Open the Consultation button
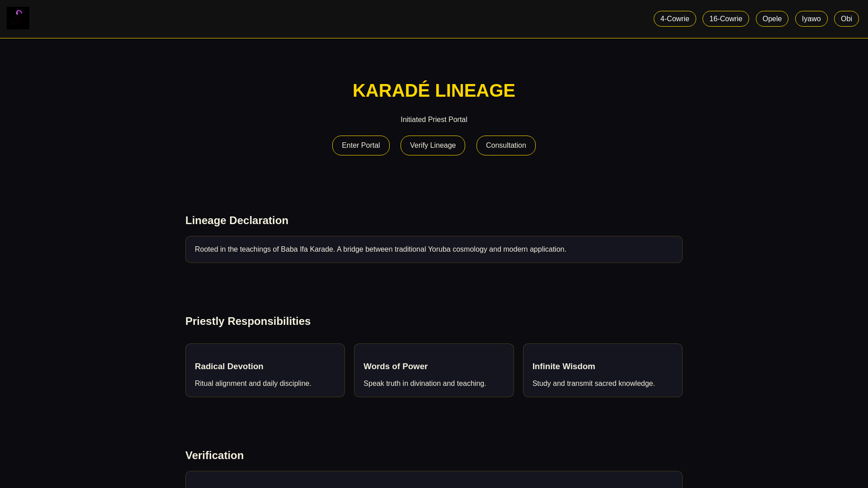 click(x=506, y=145)
